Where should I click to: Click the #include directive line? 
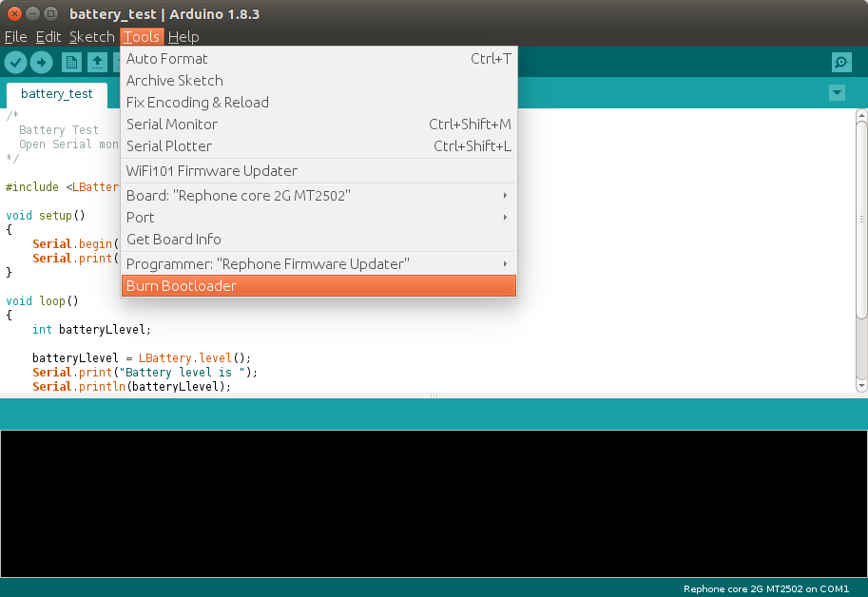click(x=62, y=187)
